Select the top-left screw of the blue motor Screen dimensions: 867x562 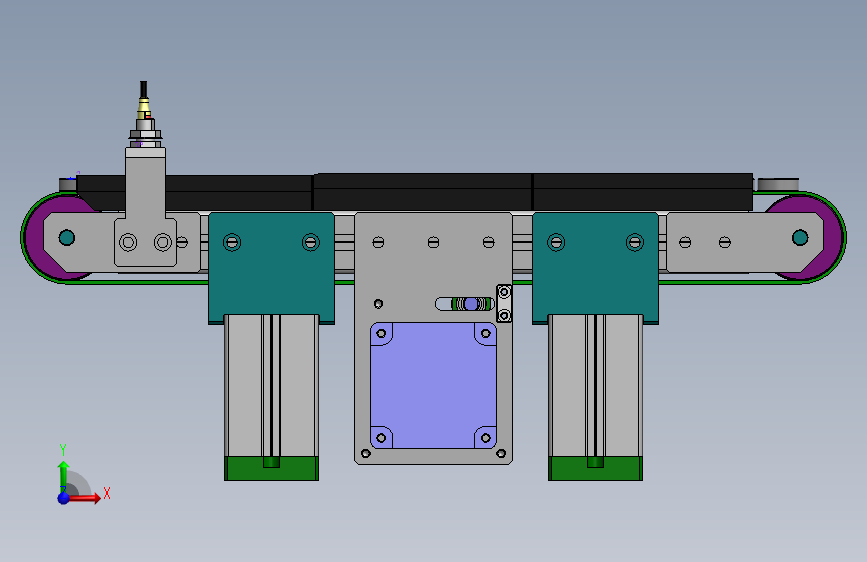click(381, 334)
